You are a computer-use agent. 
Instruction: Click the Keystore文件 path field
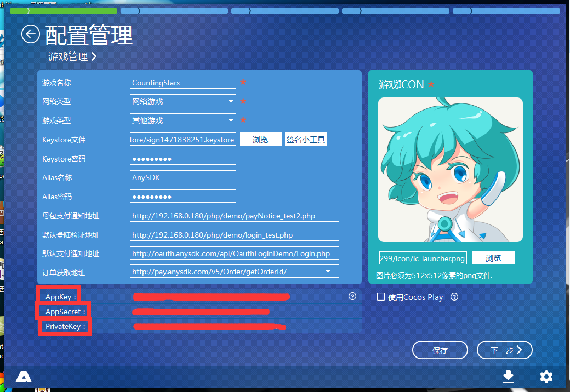click(183, 140)
